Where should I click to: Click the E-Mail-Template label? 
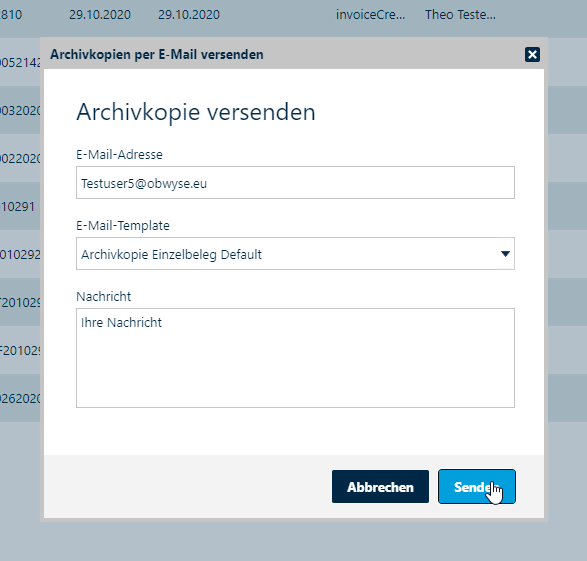click(123, 226)
